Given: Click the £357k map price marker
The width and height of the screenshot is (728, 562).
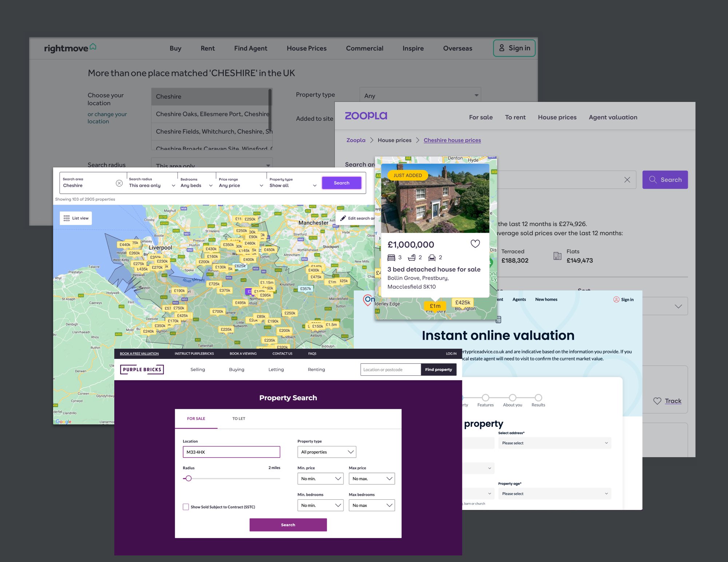Looking at the screenshot, I should [305, 289].
